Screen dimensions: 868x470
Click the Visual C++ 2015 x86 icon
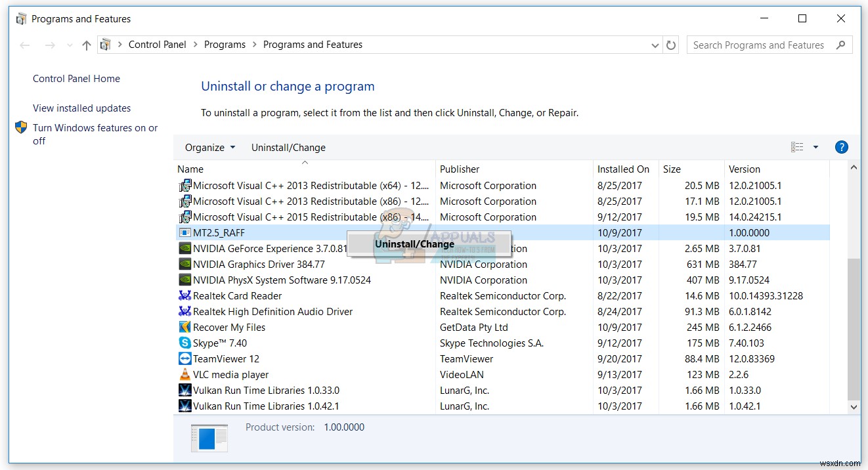[185, 217]
